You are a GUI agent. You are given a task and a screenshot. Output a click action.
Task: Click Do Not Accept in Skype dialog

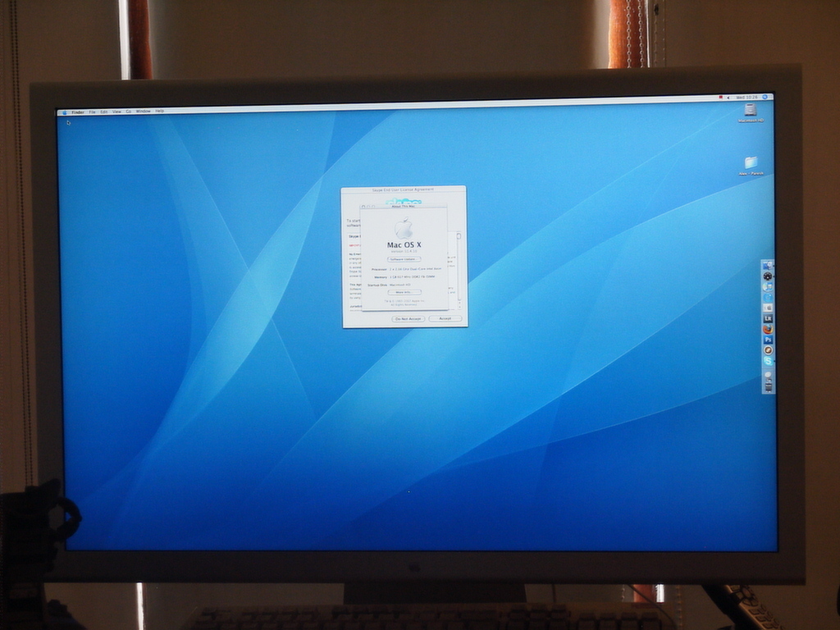click(x=409, y=319)
